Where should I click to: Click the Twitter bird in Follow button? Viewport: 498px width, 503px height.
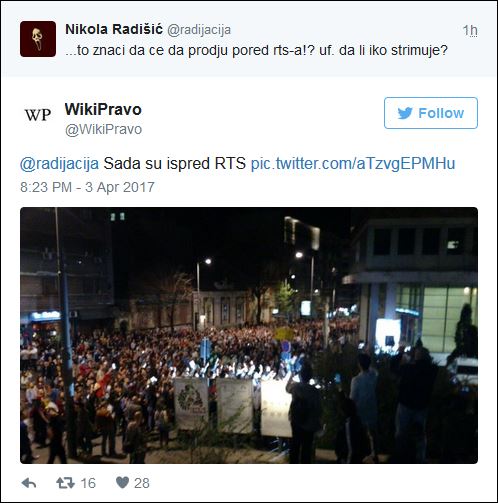click(405, 113)
